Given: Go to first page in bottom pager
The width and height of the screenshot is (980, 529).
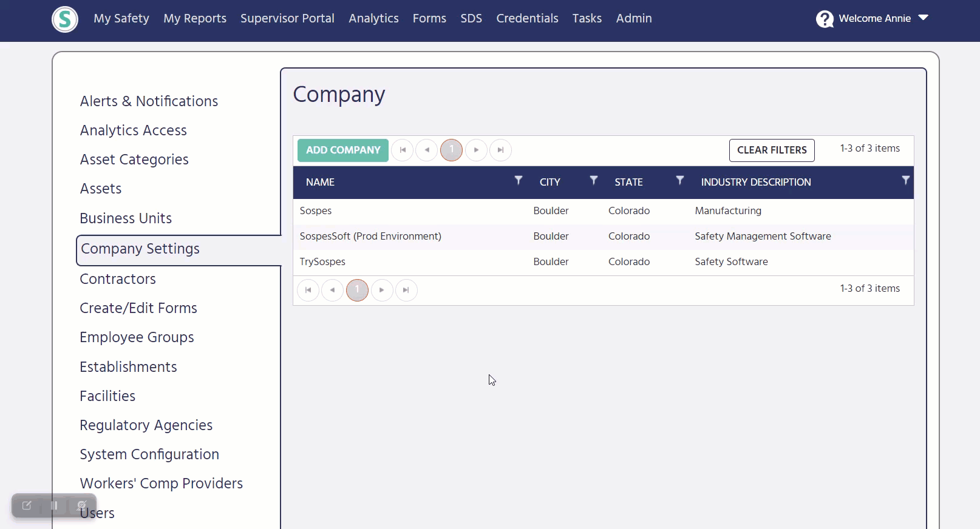Looking at the screenshot, I should tap(308, 290).
